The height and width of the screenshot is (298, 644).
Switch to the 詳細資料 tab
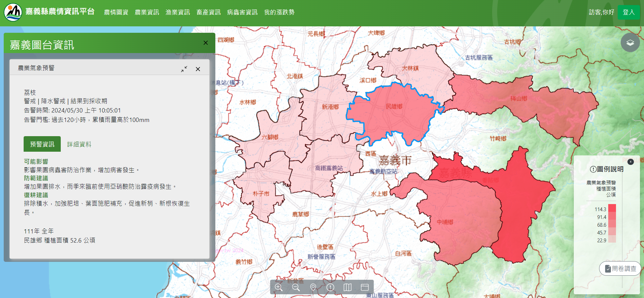pyautogui.click(x=79, y=144)
